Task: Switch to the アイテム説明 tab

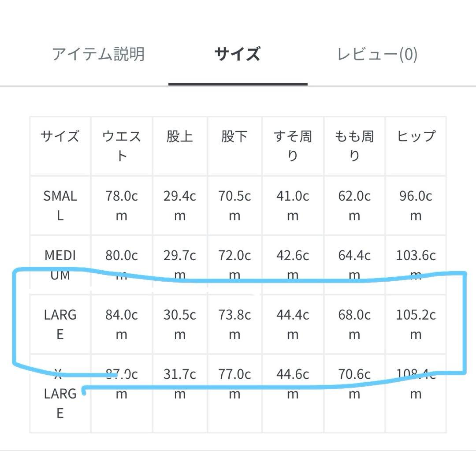Action: click(x=99, y=54)
